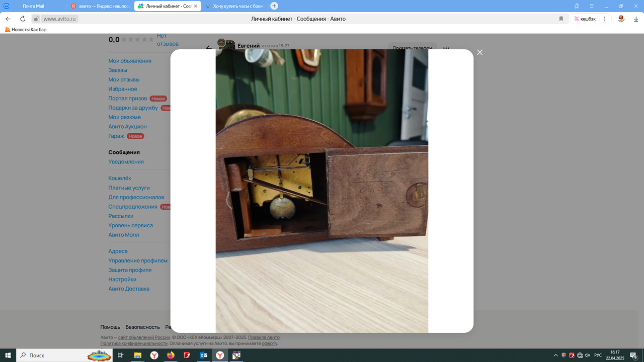
Task: Open the Windows notification center
Action: [634, 355]
